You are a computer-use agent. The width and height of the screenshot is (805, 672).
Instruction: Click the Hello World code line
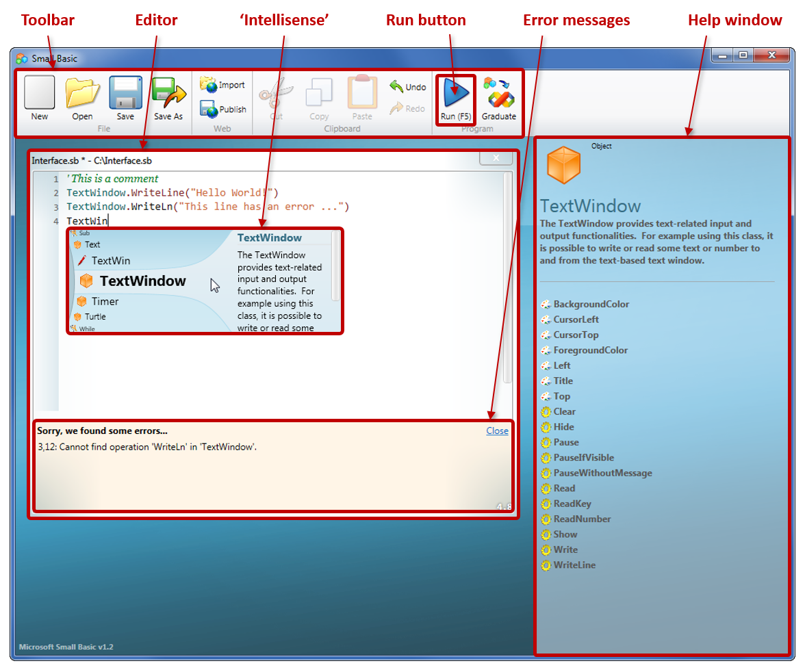[x=172, y=192]
